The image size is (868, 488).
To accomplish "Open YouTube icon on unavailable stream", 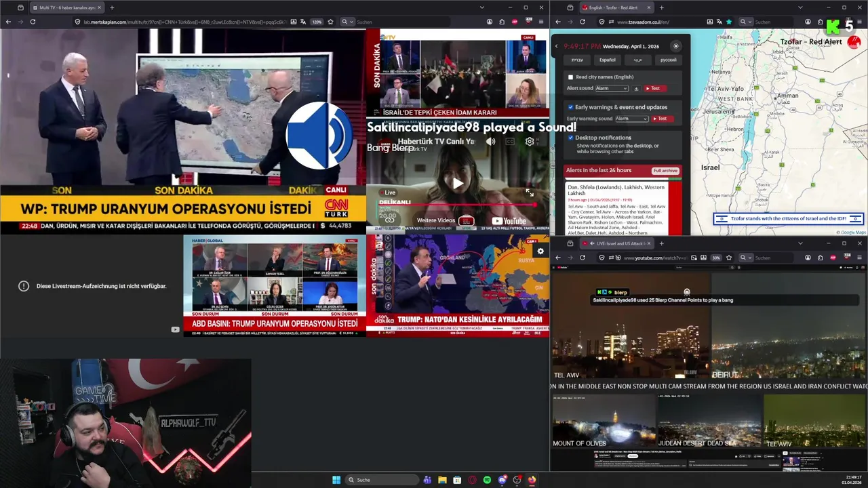I will pos(175,329).
